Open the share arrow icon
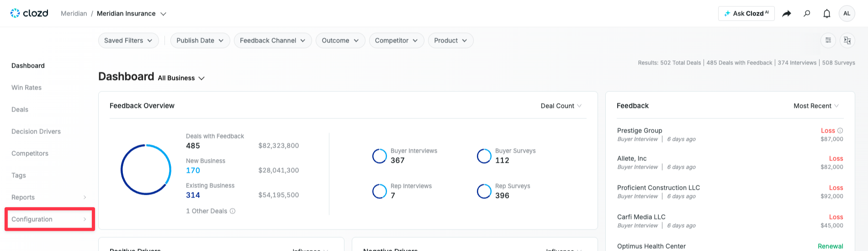The image size is (868, 251). click(x=786, y=14)
